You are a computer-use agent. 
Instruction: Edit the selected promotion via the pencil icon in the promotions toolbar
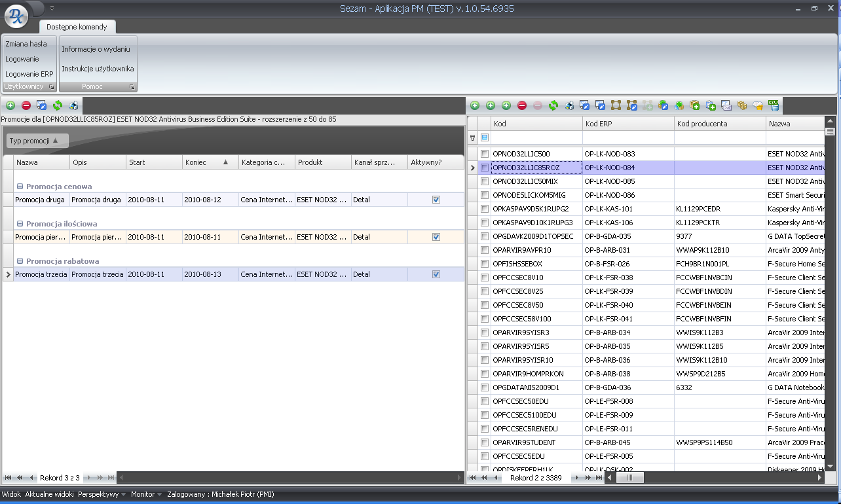pyautogui.click(x=42, y=105)
